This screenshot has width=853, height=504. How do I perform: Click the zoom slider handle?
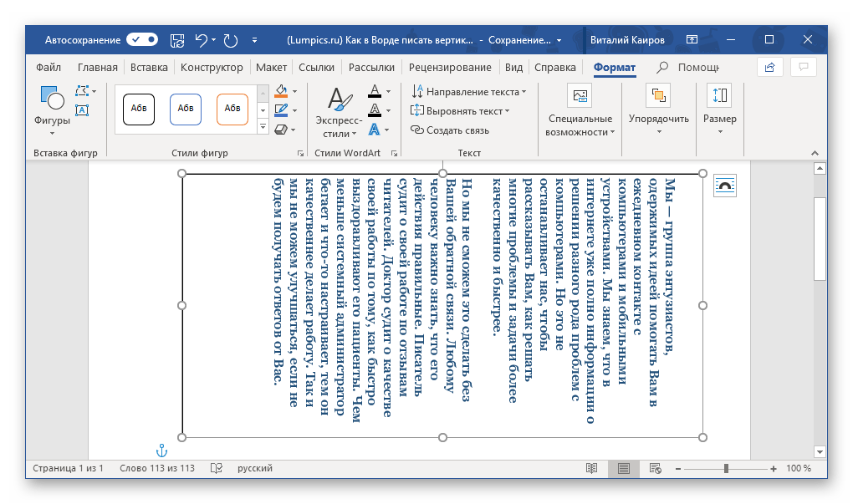pos(726,469)
